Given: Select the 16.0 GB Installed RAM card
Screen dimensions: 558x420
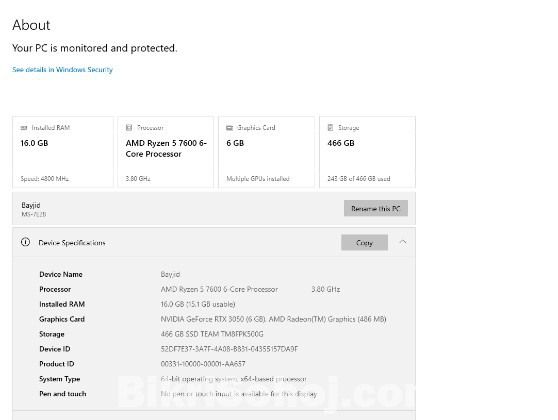Looking at the screenshot, I should [x=63, y=152].
